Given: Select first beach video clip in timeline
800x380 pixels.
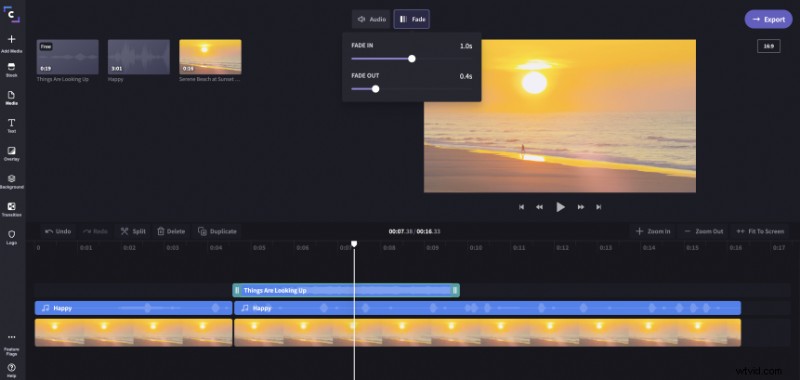Looking at the screenshot, I should (x=134, y=333).
